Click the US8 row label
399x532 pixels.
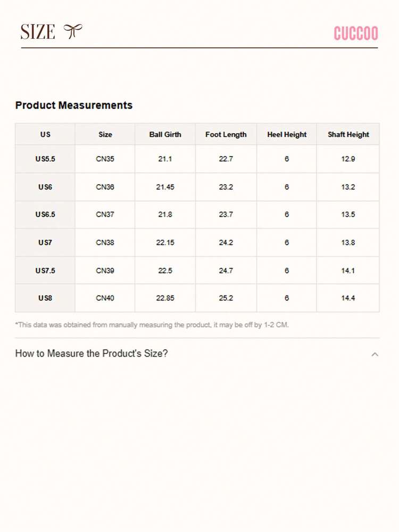point(45,298)
